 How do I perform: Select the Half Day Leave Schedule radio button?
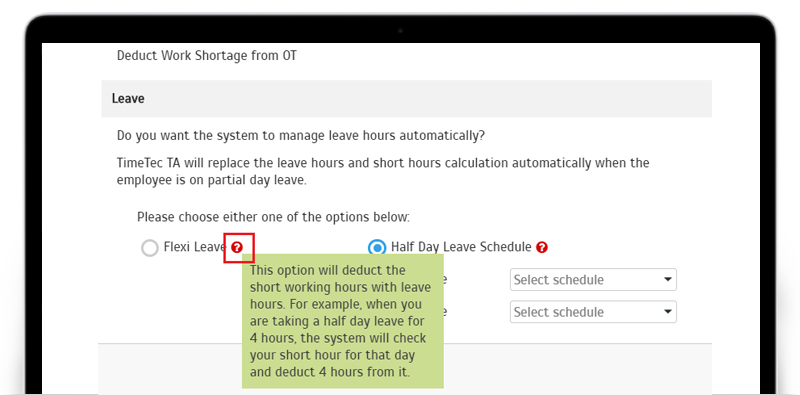pyautogui.click(x=377, y=248)
